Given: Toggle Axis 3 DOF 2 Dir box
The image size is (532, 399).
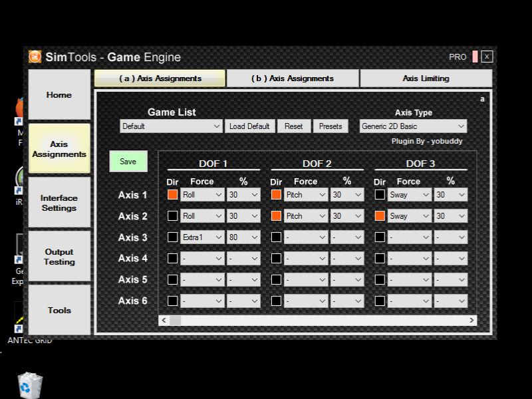Looking at the screenshot, I should 276,237.
